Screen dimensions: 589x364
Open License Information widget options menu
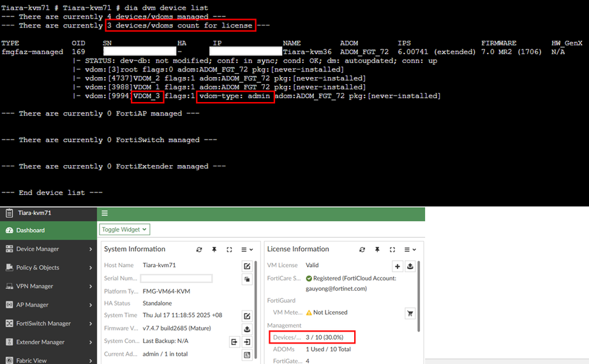[x=410, y=249]
